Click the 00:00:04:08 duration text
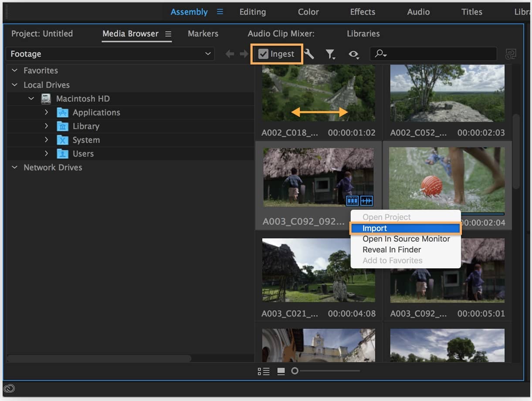Viewport: 532px width, 401px height. pyautogui.click(x=352, y=313)
